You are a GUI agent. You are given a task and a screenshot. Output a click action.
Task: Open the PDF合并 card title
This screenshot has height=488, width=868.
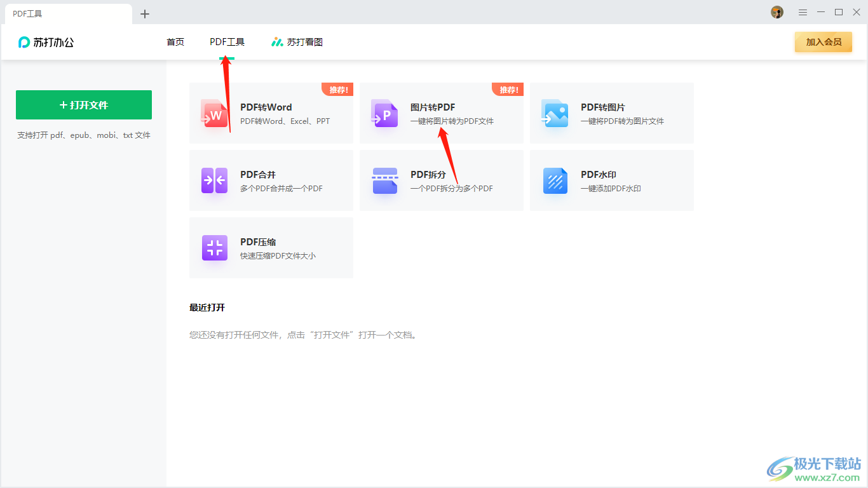tap(258, 175)
